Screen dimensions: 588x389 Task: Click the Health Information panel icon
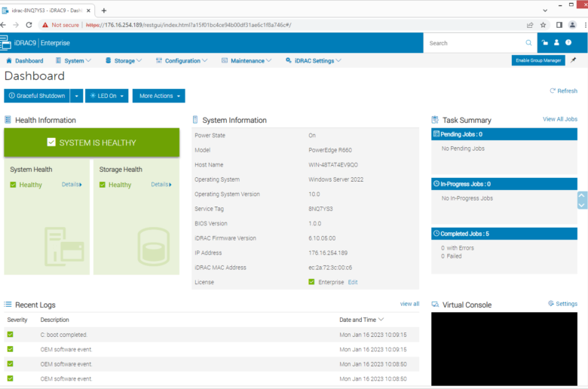tap(8, 120)
